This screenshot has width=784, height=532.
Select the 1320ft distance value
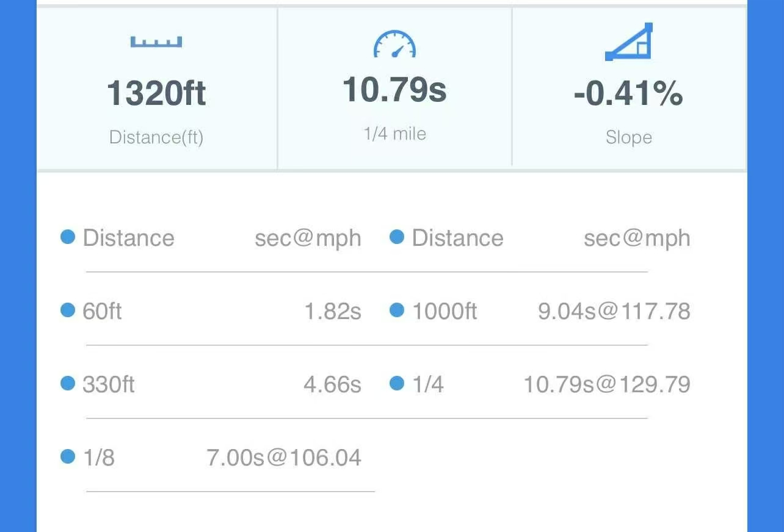point(156,93)
